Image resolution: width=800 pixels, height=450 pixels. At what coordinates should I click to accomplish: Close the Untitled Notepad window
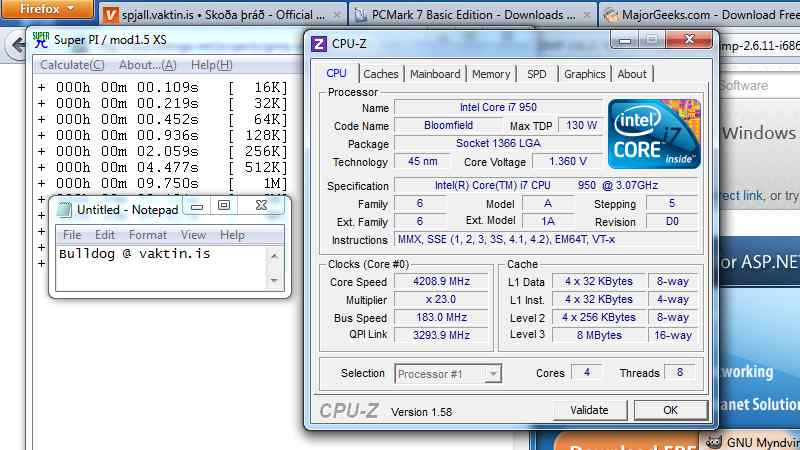click(x=261, y=206)
